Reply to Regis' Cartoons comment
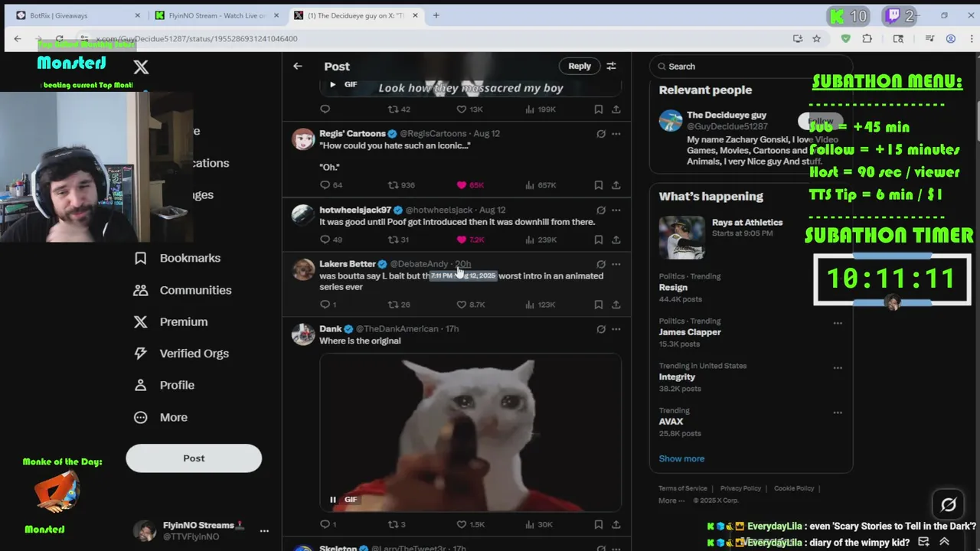Screen dimensions: 980x551 [325, 184]
